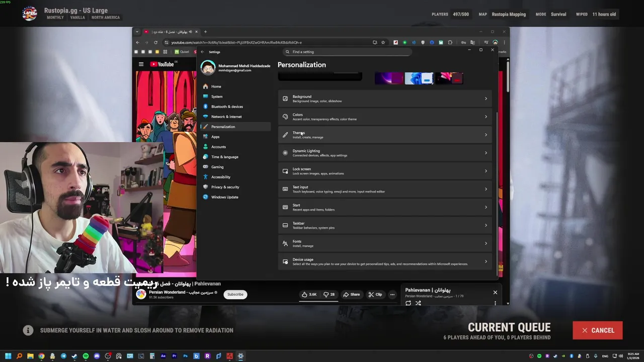This screenshot has height=362, width=644.
Task: Open Windows Update settings
Action: coord(235,197)
